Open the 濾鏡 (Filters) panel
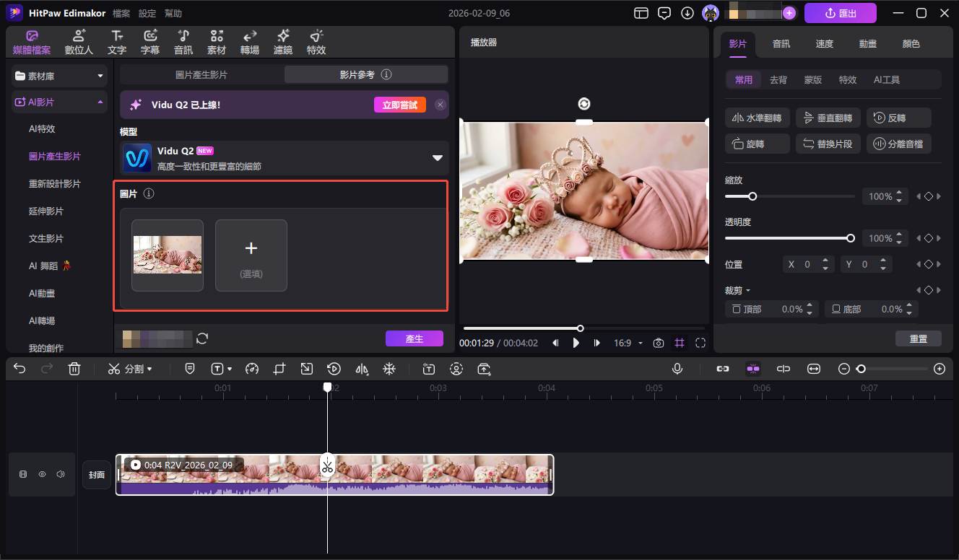This screenshot has width=959, height=560. click(282, 41)
